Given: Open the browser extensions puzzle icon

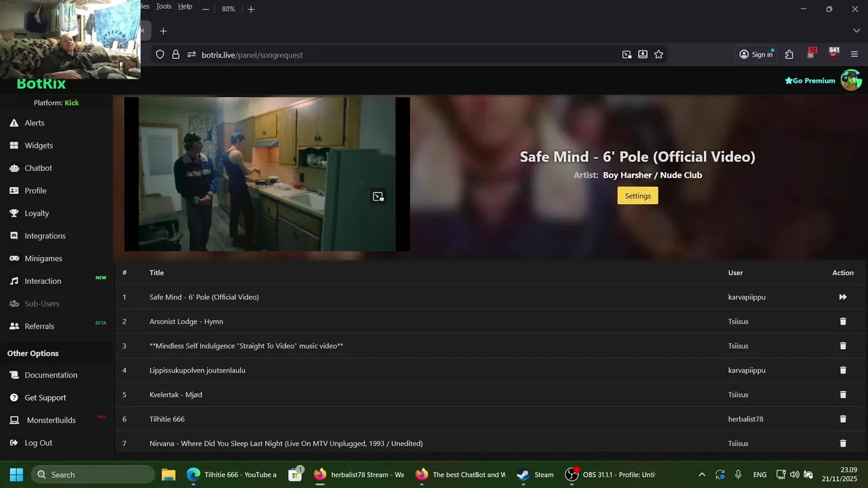Looking at the screenshot, I should pos(789,54).
